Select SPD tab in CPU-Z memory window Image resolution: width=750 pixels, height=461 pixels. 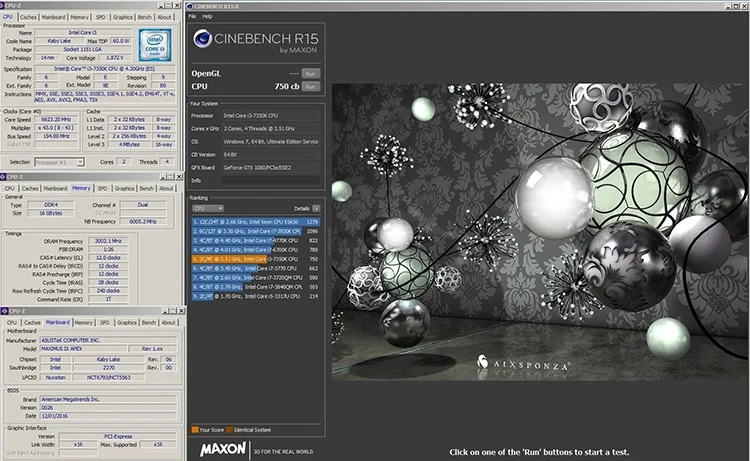tap(102, 188)
